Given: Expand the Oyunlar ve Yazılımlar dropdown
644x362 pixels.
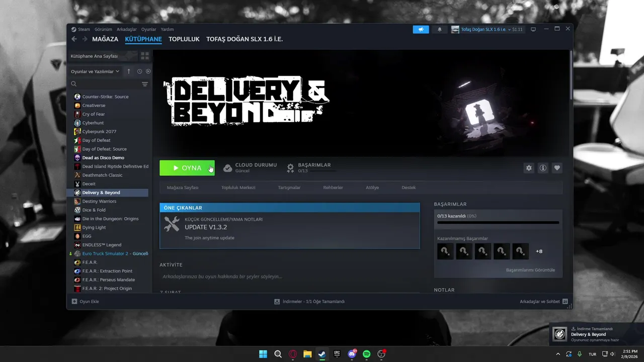Looking at the screenshot, I should (x=95, y=71).
